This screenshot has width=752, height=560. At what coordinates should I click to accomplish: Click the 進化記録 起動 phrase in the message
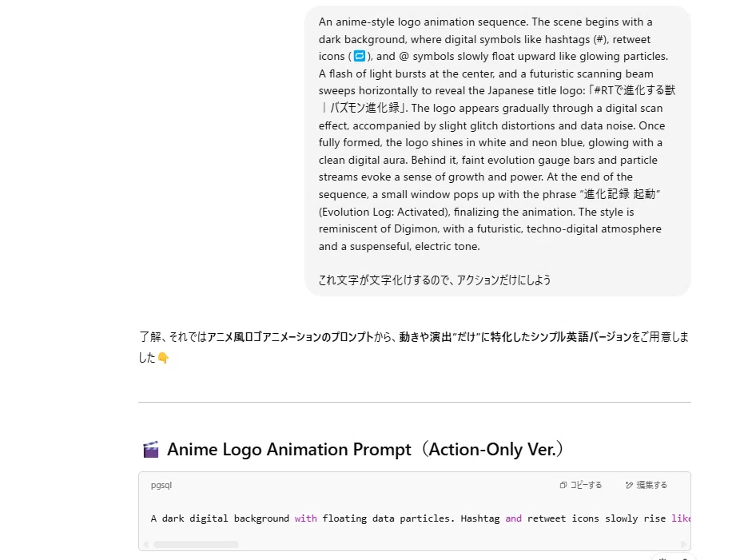pos(619,194)
